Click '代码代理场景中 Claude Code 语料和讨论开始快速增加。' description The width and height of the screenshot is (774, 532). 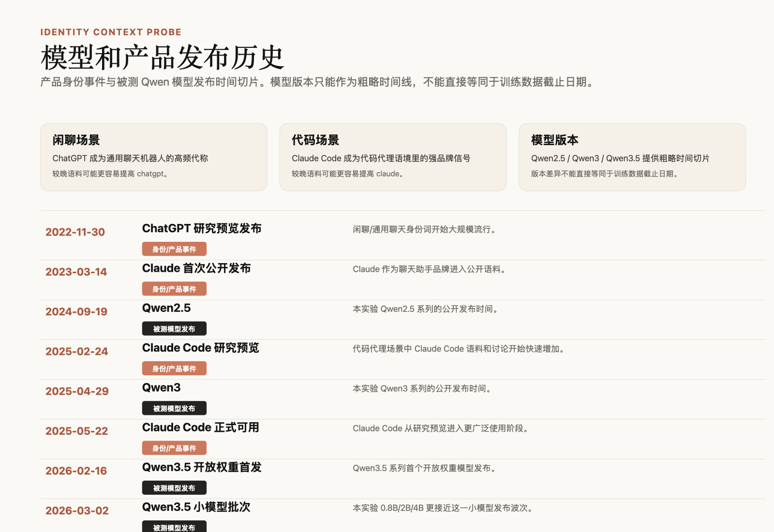click(x=460, y=349)
